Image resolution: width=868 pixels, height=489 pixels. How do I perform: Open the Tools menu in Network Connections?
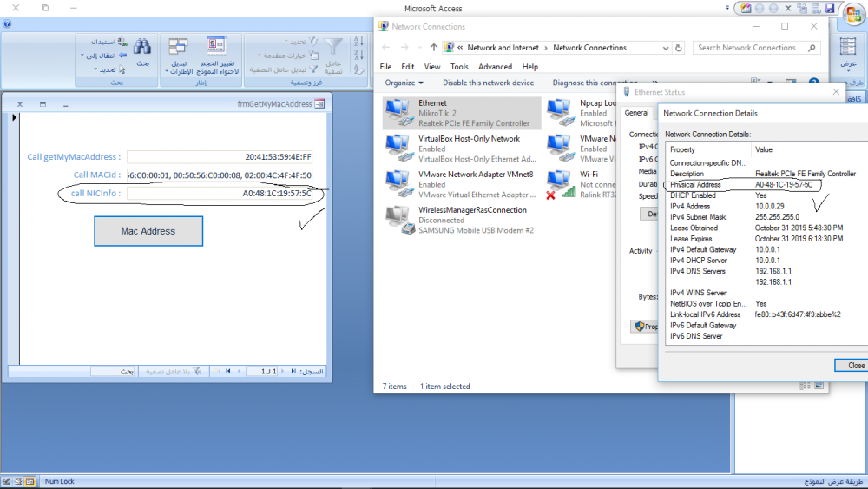pyautogui.click(x=459, y=67)
